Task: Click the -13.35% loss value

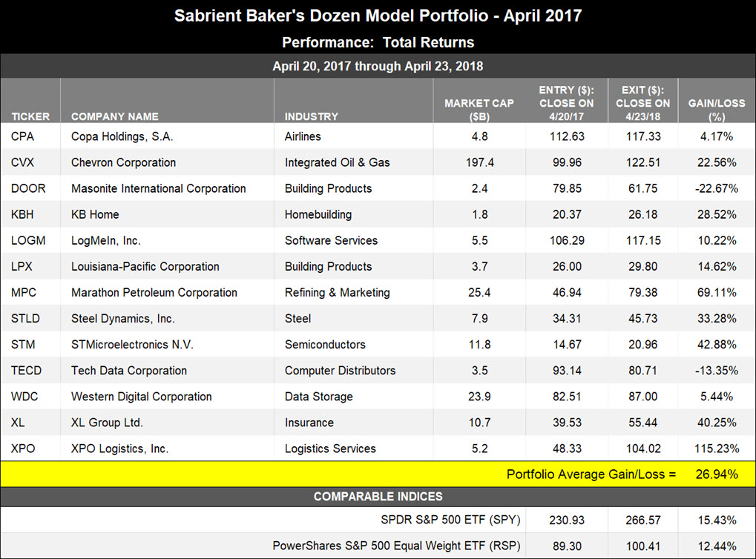Action: click(717, 371)
